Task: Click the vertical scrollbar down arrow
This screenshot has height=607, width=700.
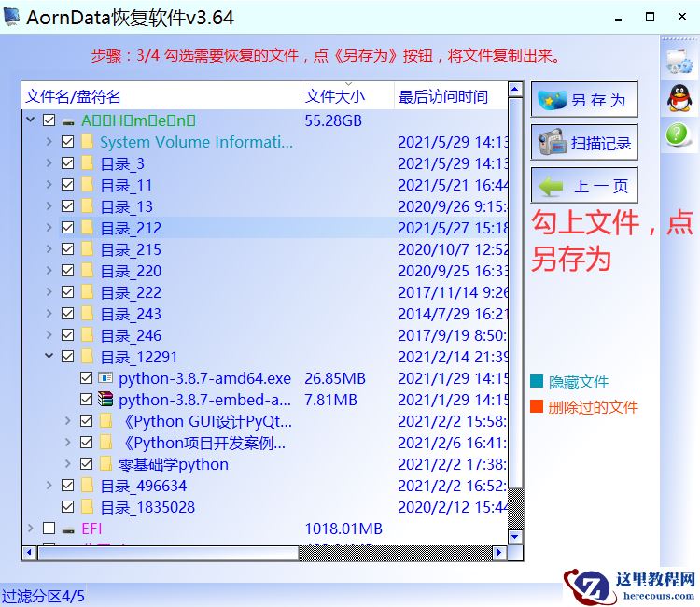Action: pos(515,536)
